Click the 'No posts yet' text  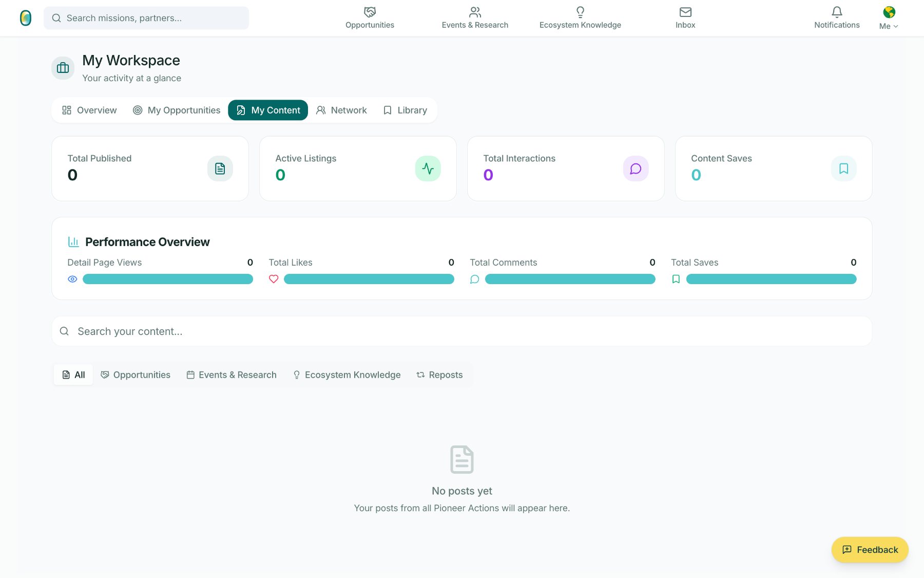(x=462, y=491)
